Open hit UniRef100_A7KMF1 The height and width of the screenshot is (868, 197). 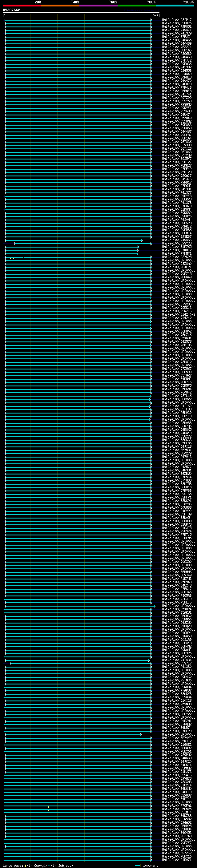point(177,253)
